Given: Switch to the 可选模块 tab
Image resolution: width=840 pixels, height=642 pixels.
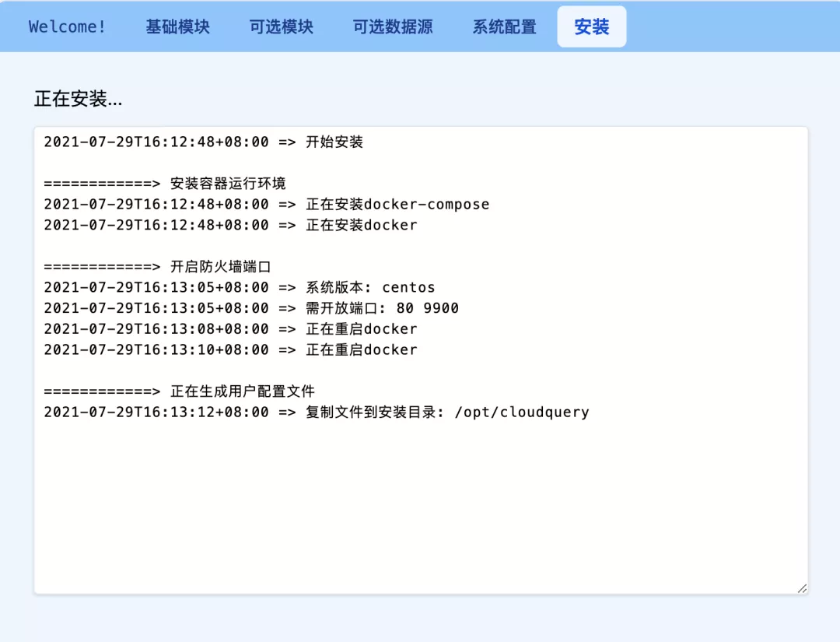Looking at the screenshot, I should pyautogui.click(x=282, y=26).
